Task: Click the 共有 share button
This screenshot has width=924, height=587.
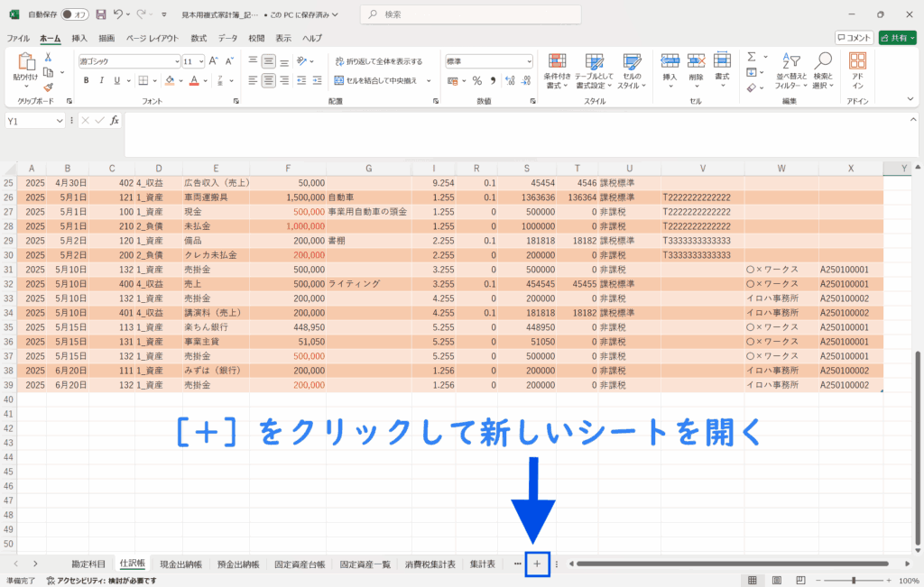Action: click(898, 38)
